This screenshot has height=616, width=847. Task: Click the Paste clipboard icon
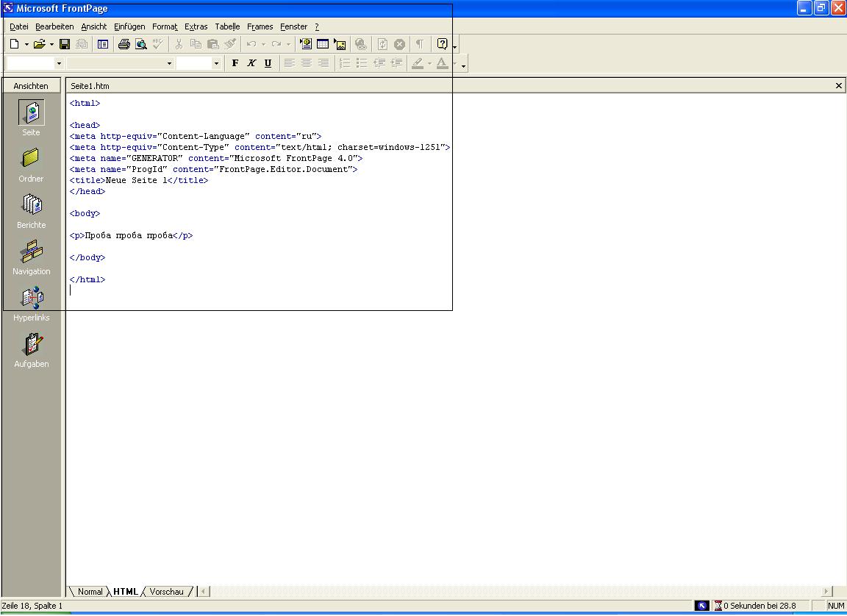click(x=212, y=44)
